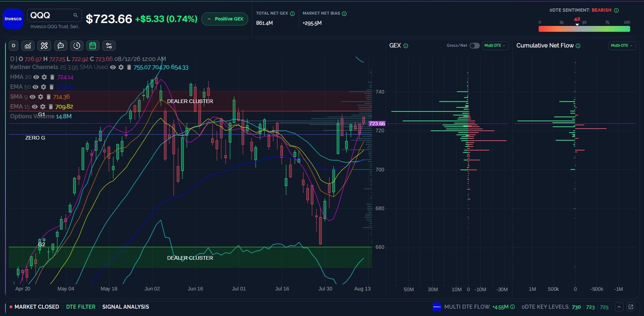Click the MARKET CLOSED status
644x316 pixels.
coord(34,307)
